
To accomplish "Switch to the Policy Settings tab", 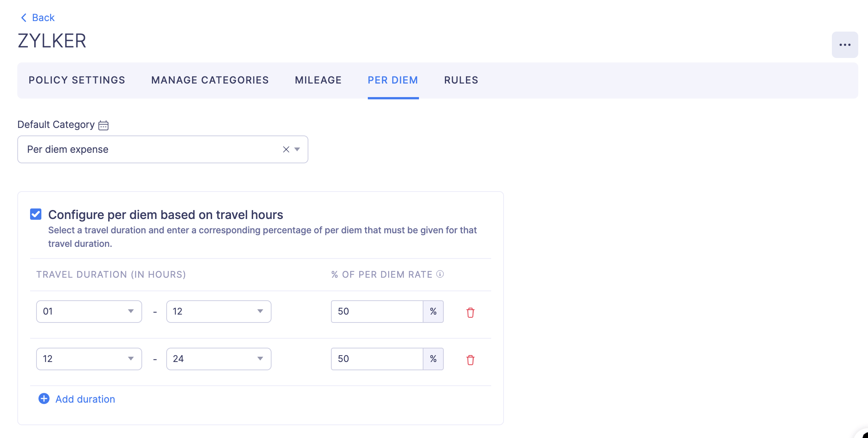I will pyautogui.click(x=77, y=80).
